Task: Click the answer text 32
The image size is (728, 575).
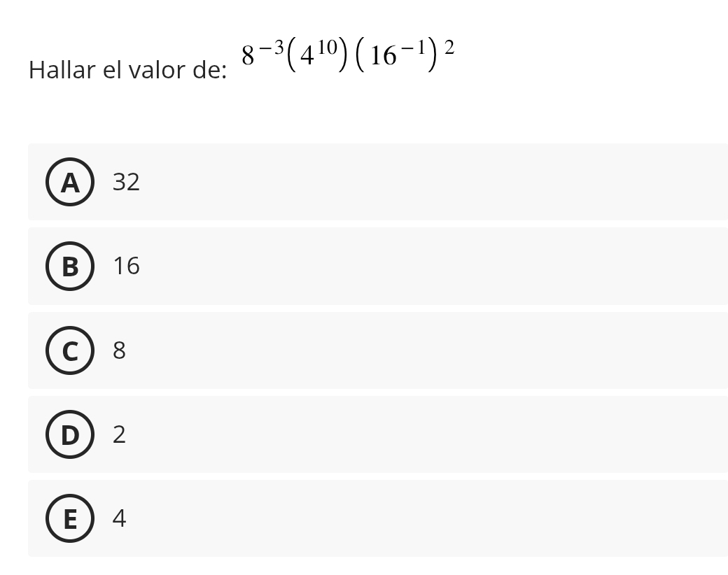Action: coord(127,182)
